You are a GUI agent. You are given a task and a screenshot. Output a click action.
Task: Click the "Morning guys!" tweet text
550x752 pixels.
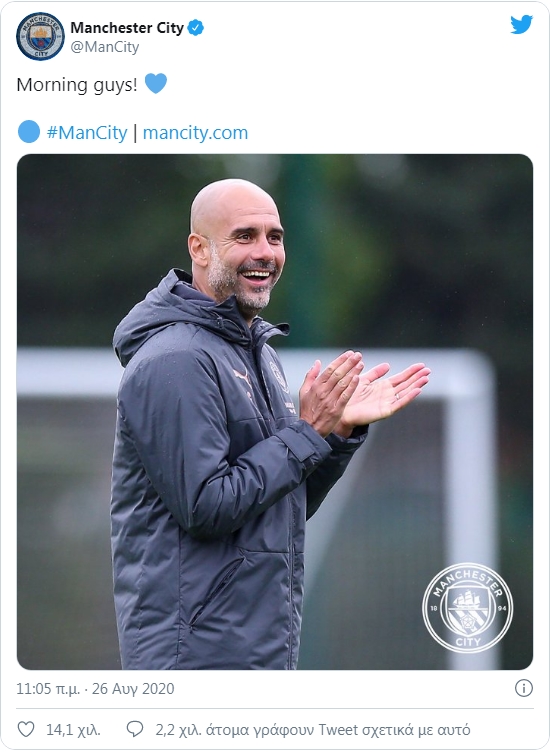point(77,85)
